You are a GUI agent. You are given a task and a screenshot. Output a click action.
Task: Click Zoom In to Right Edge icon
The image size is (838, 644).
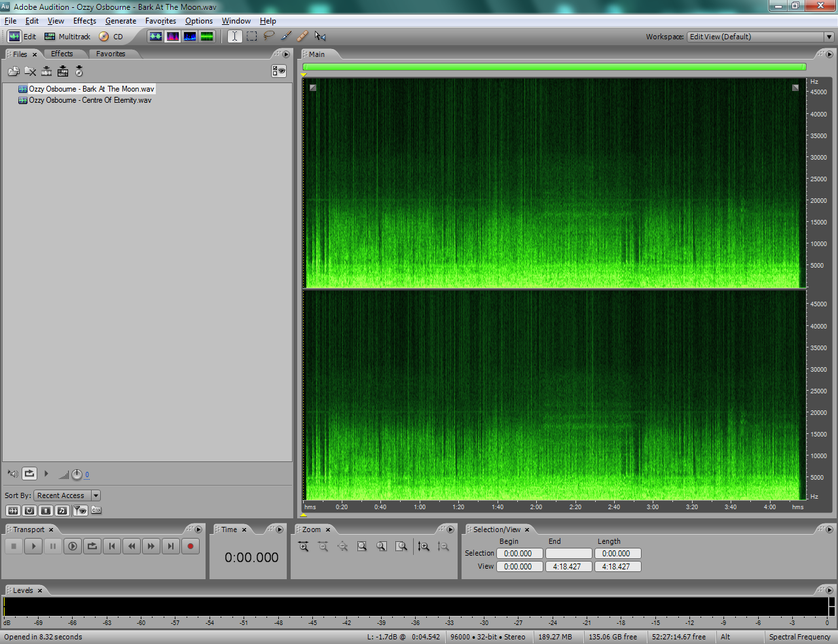pos(401,546)
